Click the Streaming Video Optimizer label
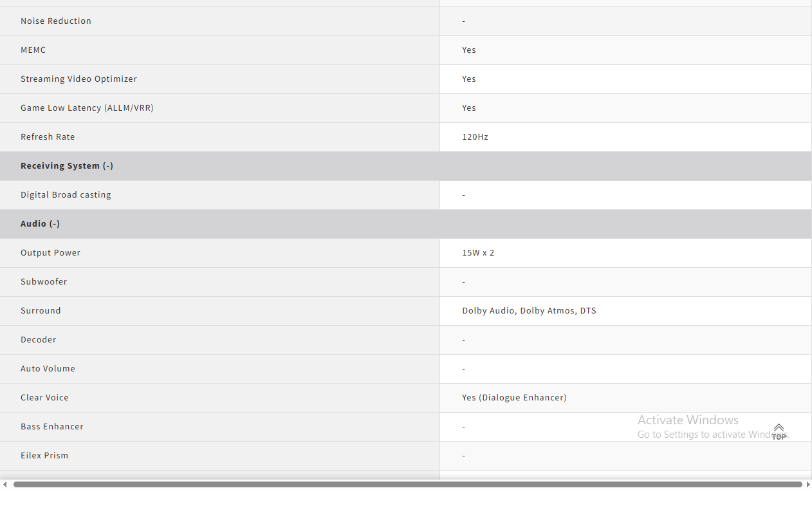The width and height of the screenshot is (812, 515). pyautogui.click(x=78, y=79)
